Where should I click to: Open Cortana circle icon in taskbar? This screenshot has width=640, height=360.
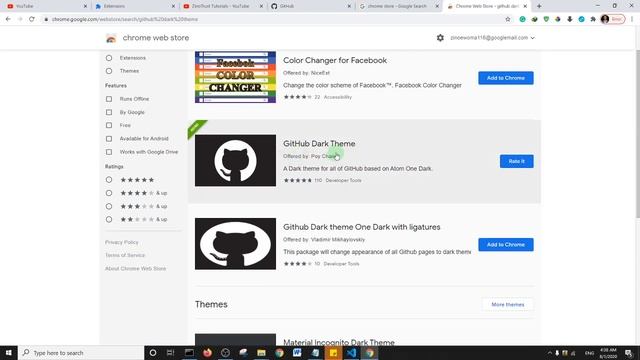click(153, 353)
